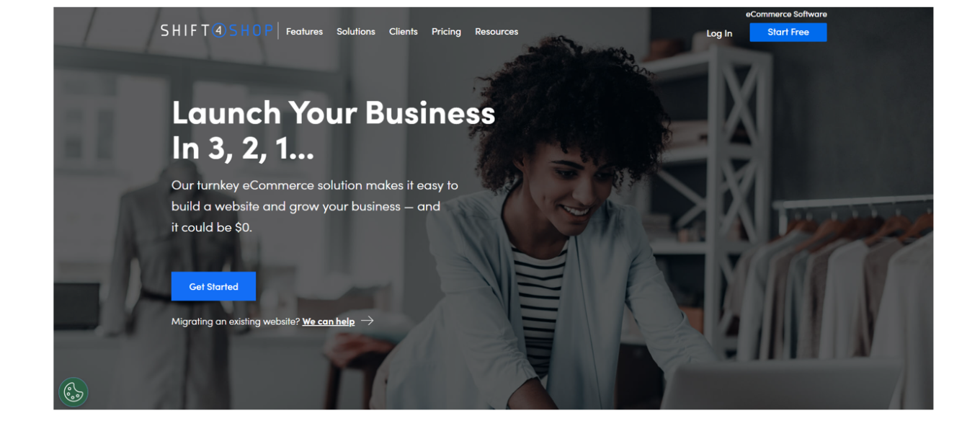The width and height of the screenshot is (980, 421).
Task: Click the Start Free button
Action: (788, 32)
